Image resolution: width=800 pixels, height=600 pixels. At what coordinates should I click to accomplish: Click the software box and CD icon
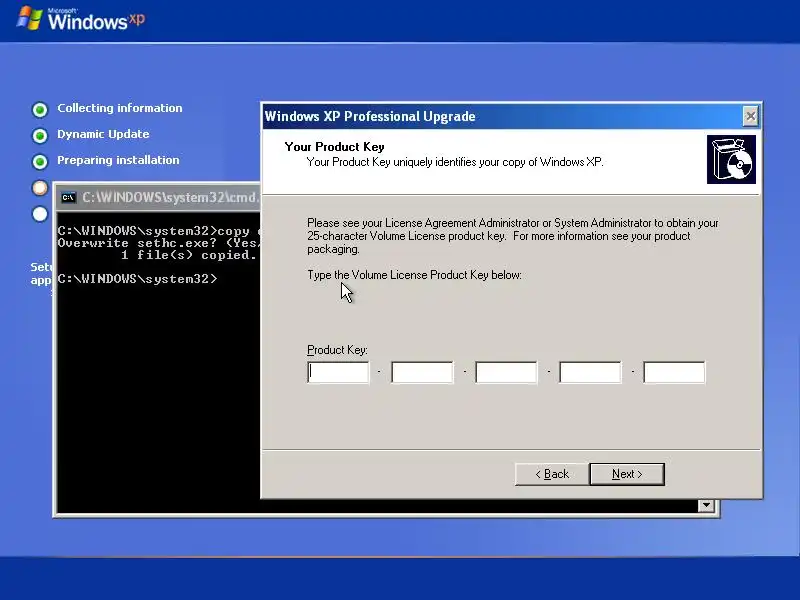click(x=731, y=160)
